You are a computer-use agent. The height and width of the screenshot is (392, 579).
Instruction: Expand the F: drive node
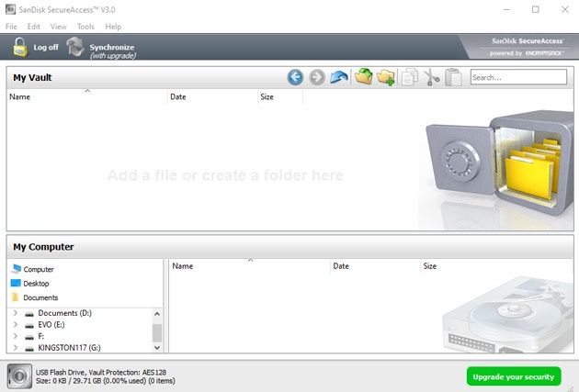15,336
